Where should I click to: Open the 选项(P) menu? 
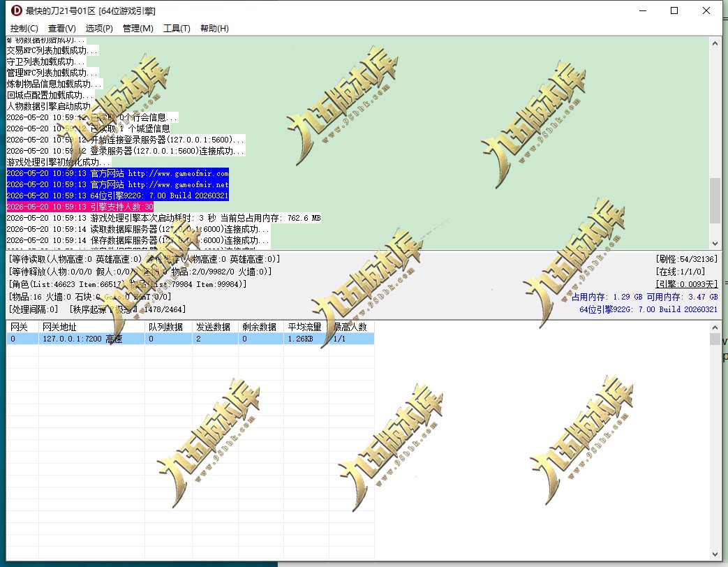point(99,29)
